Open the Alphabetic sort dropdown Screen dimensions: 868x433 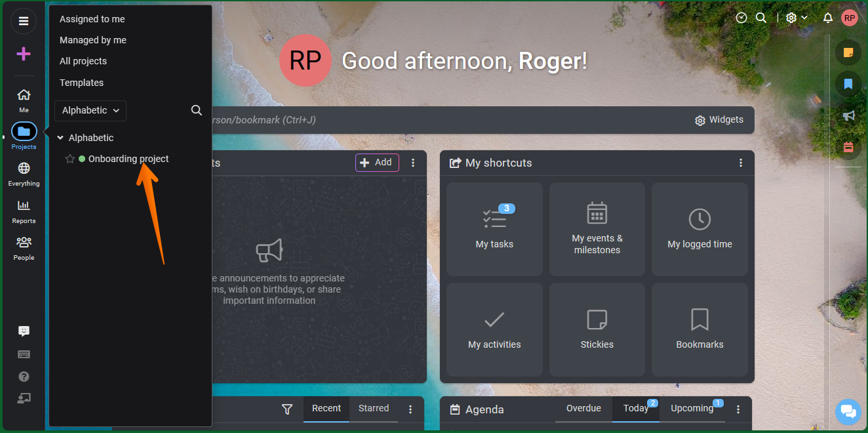(x=90, y=111)
